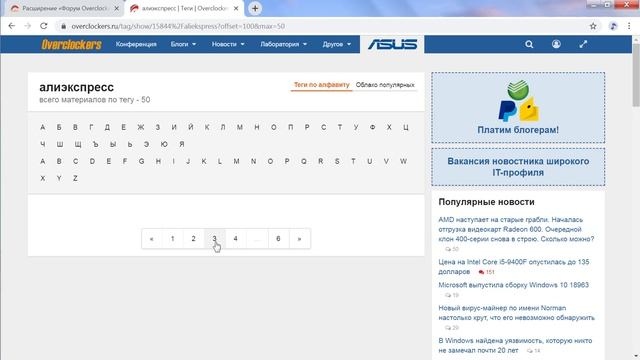Screen dimensions: 640x360
Task: Click the site search magnifier icon
Action: coord(529,44)
